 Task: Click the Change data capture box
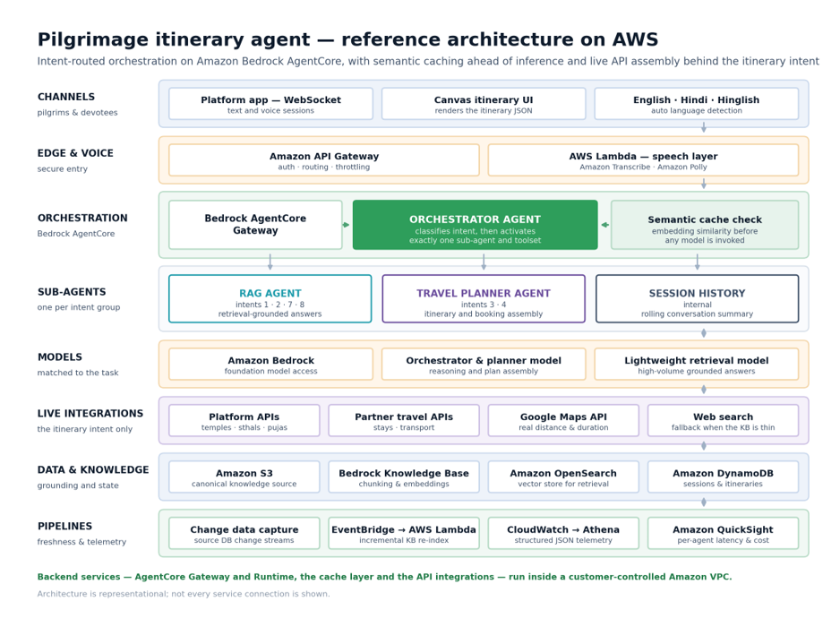click(x=244, y=533)
